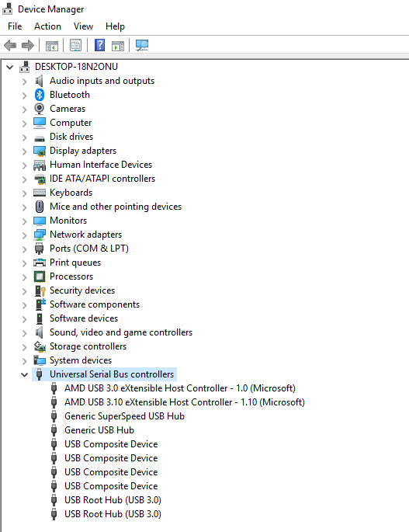Click the Security devices key icon
The height and width of the screenshot is (532, 409).
[x=40, y=290]
